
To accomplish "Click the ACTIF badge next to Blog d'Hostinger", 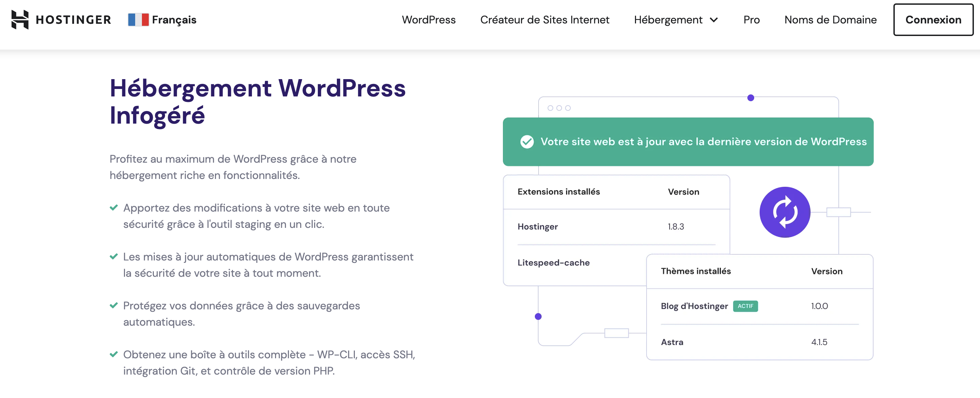I will tap(745, 306).
